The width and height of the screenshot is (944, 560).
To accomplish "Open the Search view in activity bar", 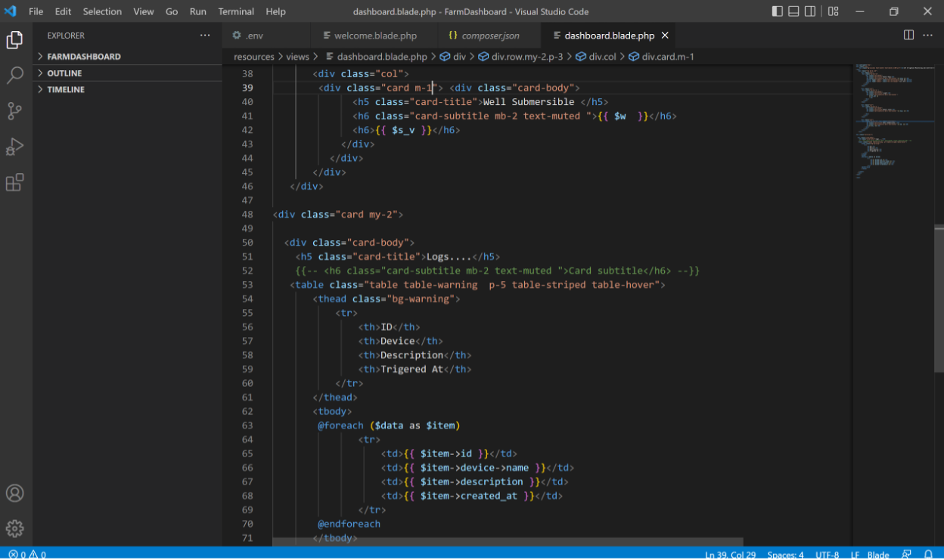I will coord(15,75).
